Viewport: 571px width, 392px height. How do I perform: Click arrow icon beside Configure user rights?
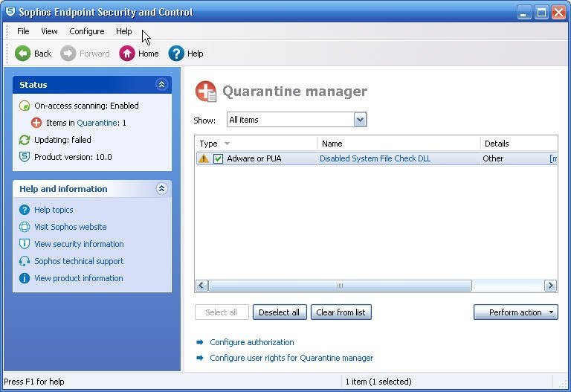click(199, 358)
